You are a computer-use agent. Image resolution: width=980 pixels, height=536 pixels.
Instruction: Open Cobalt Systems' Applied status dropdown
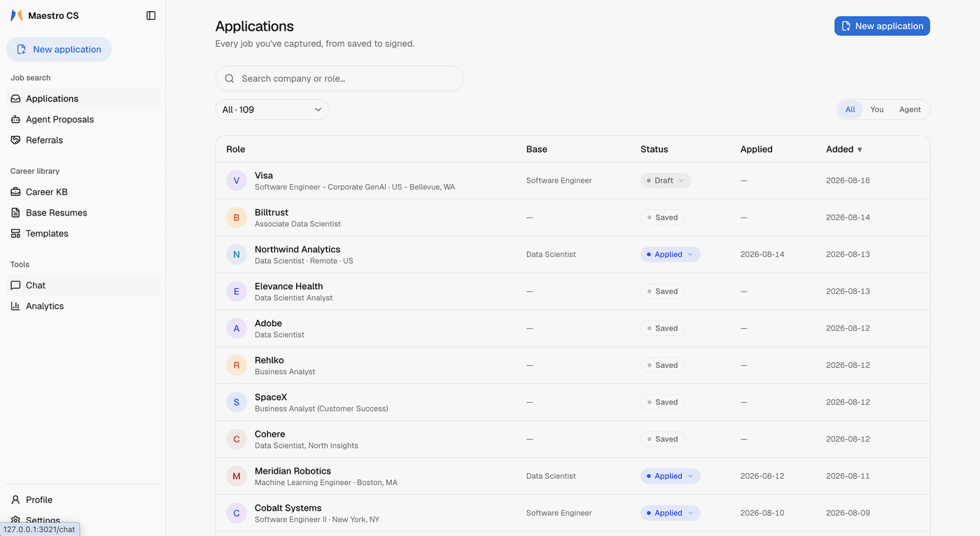click(x=670, y=513)
